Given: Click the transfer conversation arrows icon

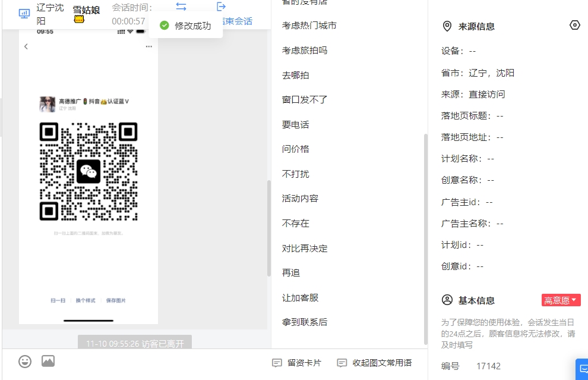Looking at the screenshot, I should (181, 7).
